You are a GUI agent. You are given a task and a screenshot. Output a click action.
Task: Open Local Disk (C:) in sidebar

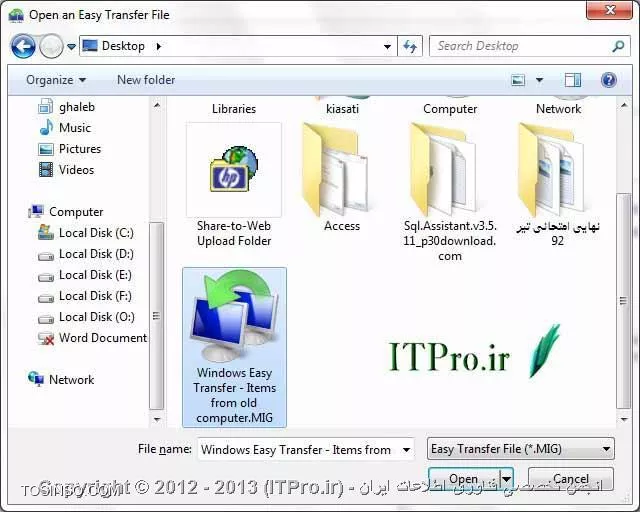coord(96,233)
